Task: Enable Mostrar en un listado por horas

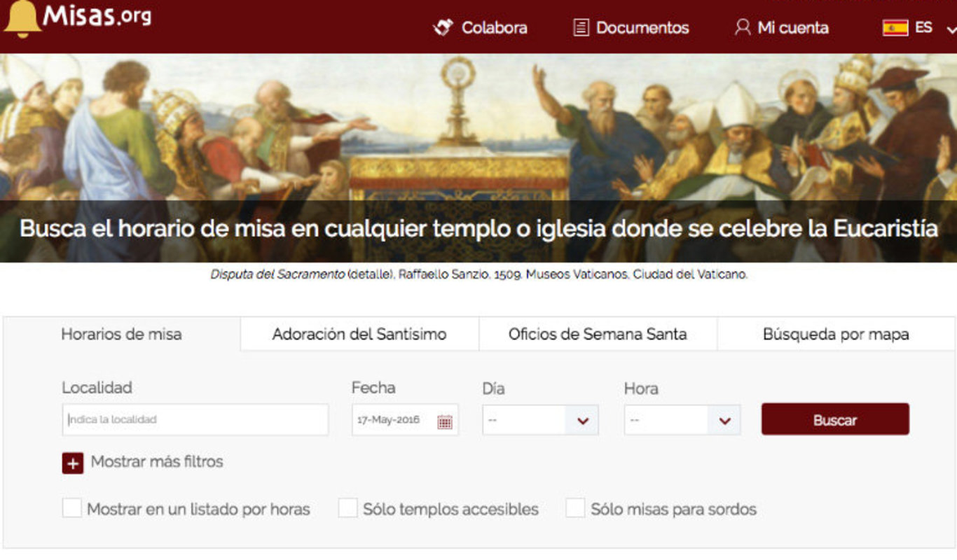Action: point(72,508)
